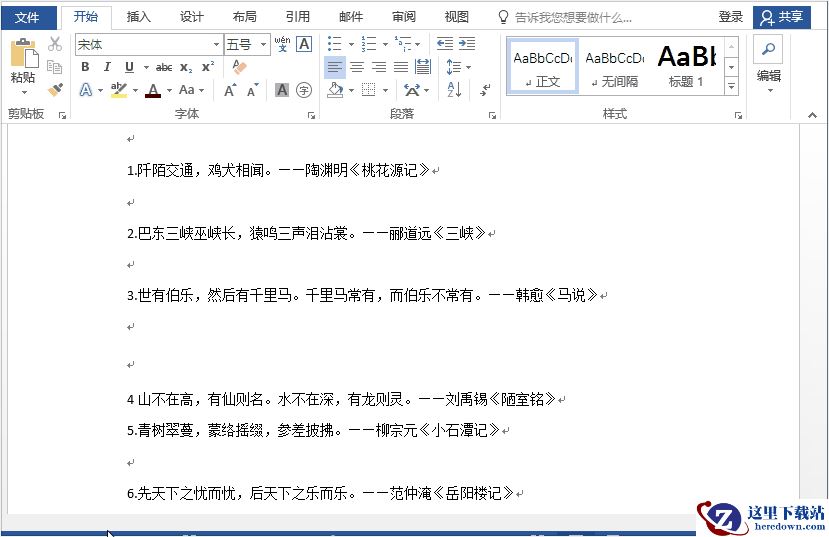Toggle left alignment button

tap(335, 67)
